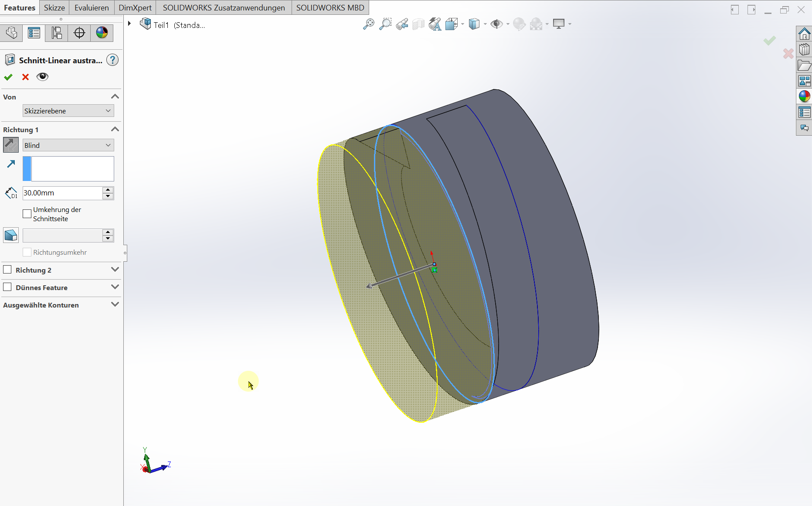Toggle the detailed preview eye icon
The image size is (812, 506).
pyautogui.click(x=42, y=77)
